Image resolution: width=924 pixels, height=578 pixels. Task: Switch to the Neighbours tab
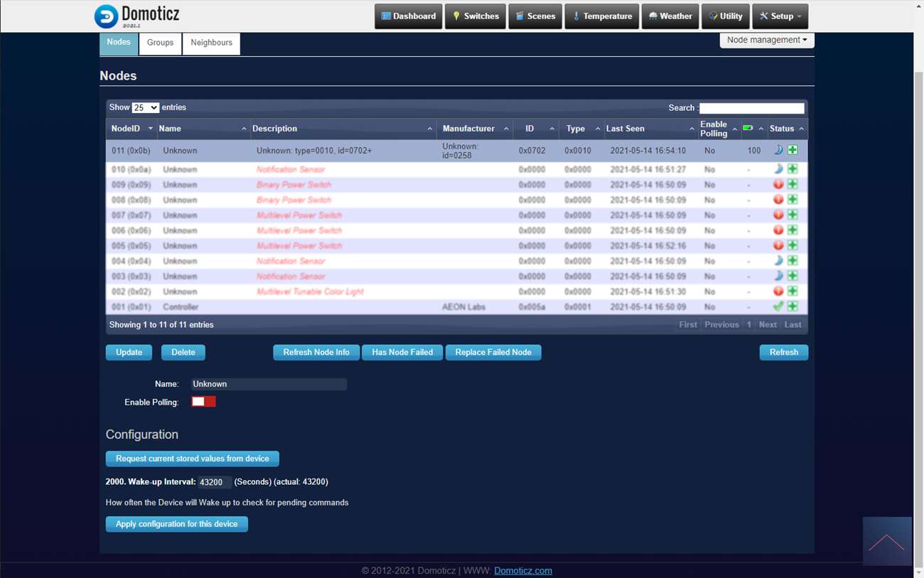click(211, 43)
